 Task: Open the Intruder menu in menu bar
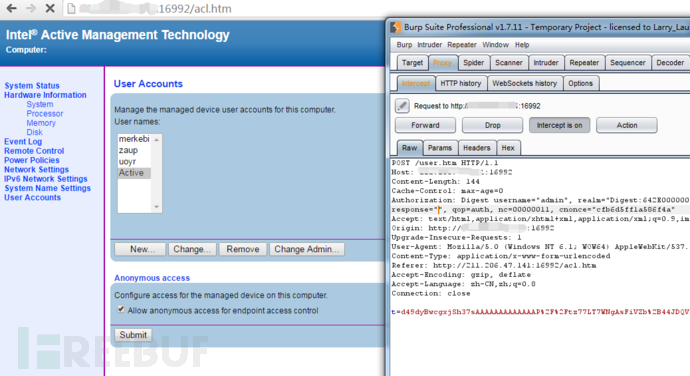click(x=429, y=45)
